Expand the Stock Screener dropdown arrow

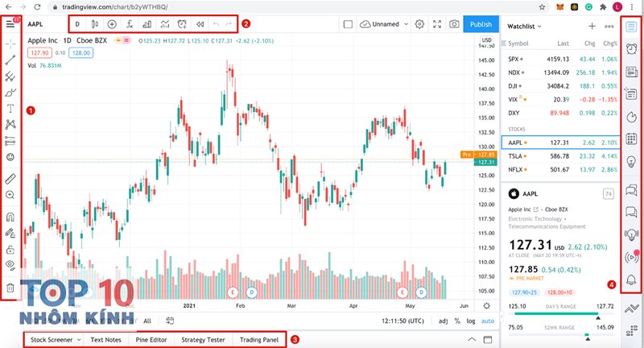pyautogui.click(x=79, y=340)
